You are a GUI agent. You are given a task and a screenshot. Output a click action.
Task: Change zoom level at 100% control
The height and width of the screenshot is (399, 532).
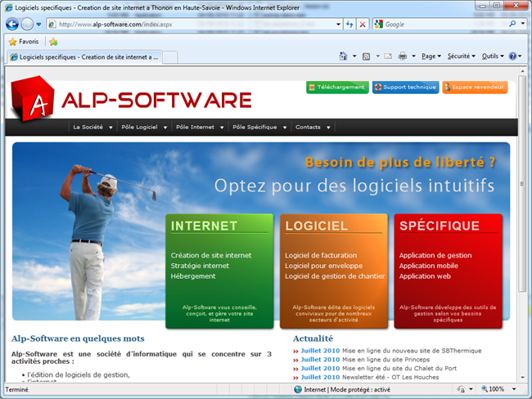click(x=496, y=389)
